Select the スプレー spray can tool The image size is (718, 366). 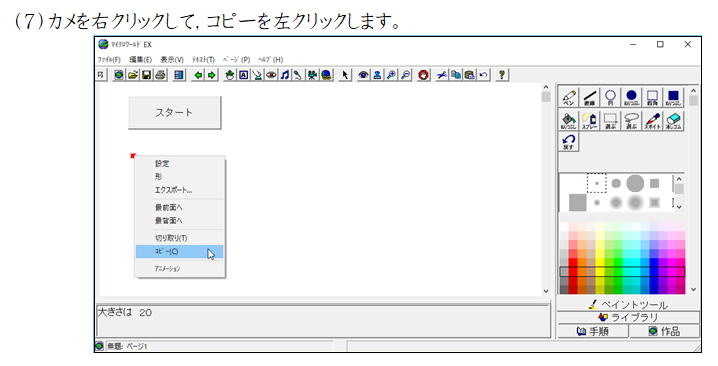590,121
